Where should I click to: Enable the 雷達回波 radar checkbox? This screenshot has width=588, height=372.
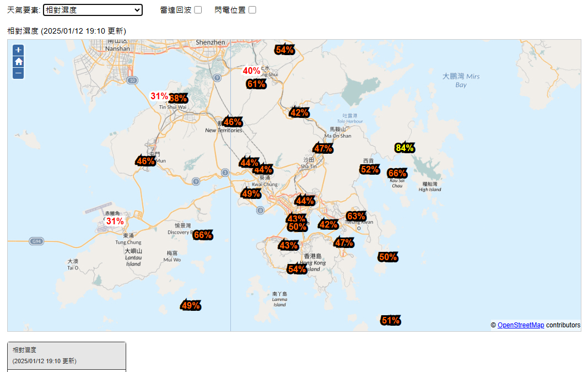(x=198, y=10)
